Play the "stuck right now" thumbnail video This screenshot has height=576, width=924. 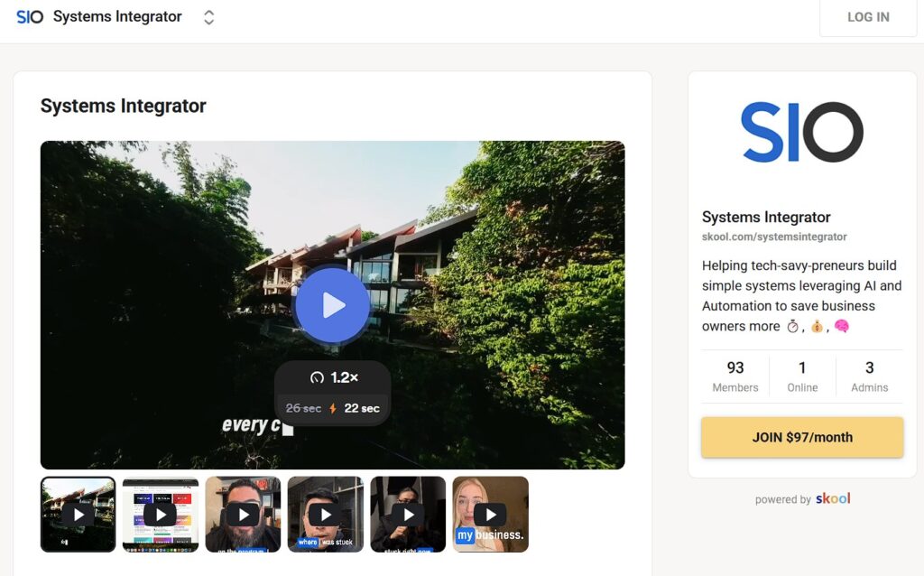(408, 514)
